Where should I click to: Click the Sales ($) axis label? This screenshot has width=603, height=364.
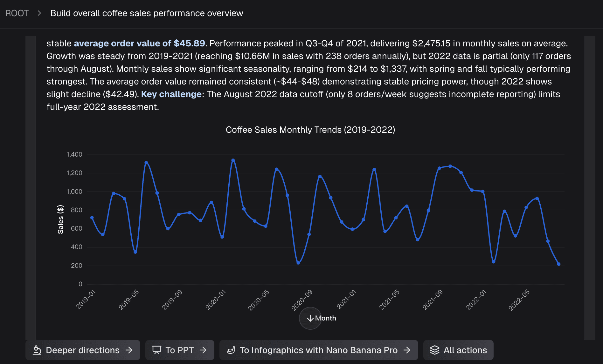(x=60, y=219)
